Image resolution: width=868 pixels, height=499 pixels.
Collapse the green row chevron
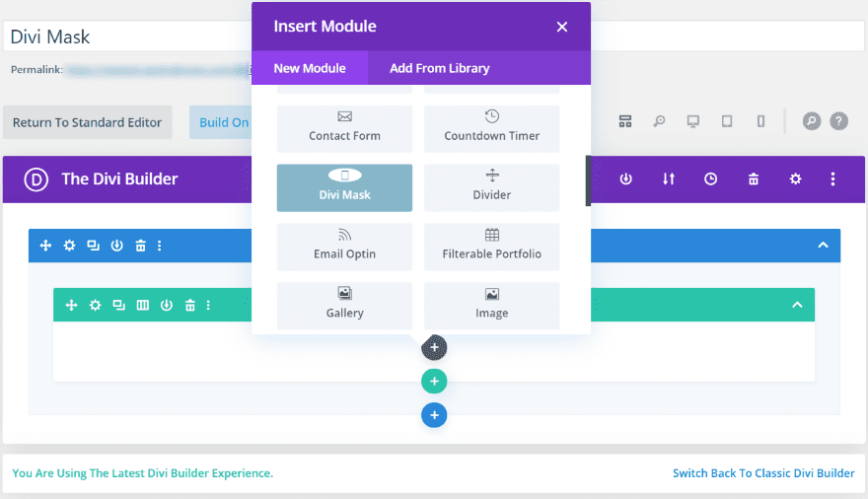click(797, 305)
